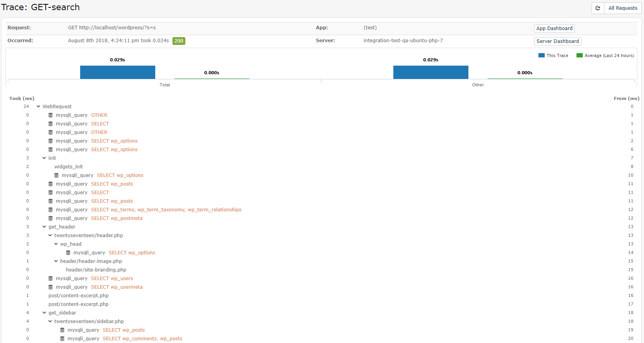Collapse the init node
The width and height of the screenshot is (644, 343).
coord(44,158)
